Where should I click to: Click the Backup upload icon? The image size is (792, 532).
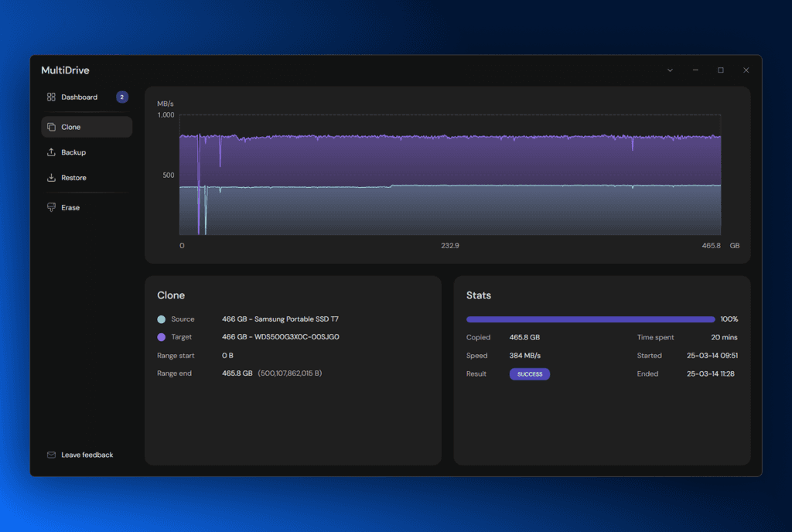click(x=51, y=152)
